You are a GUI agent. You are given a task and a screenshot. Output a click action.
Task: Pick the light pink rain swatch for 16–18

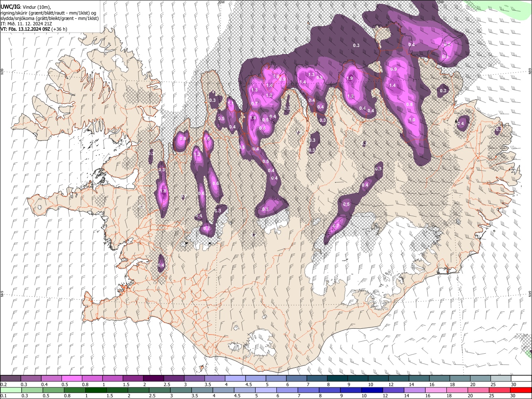pyautogui.click(x=436, y=390)
